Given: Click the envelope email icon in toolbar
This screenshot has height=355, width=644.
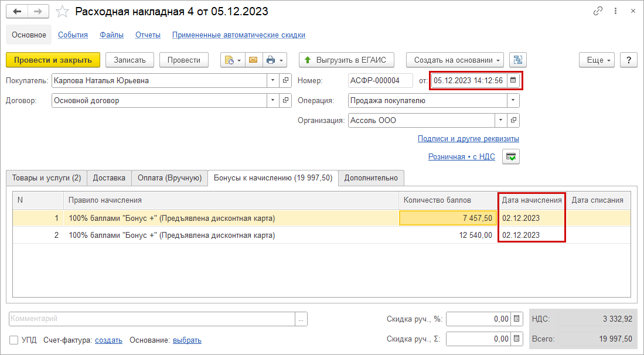Looking at the screenshot, I should pyautogui.click(x=253, y=60).
